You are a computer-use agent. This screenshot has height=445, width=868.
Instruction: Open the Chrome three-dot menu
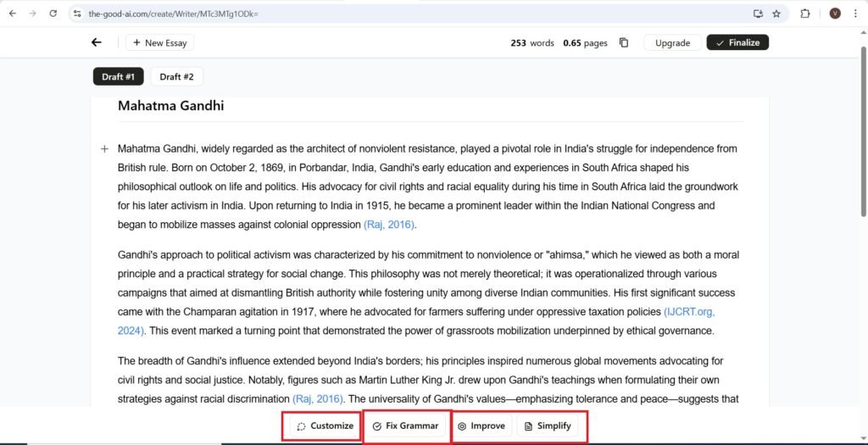[856, 14]
